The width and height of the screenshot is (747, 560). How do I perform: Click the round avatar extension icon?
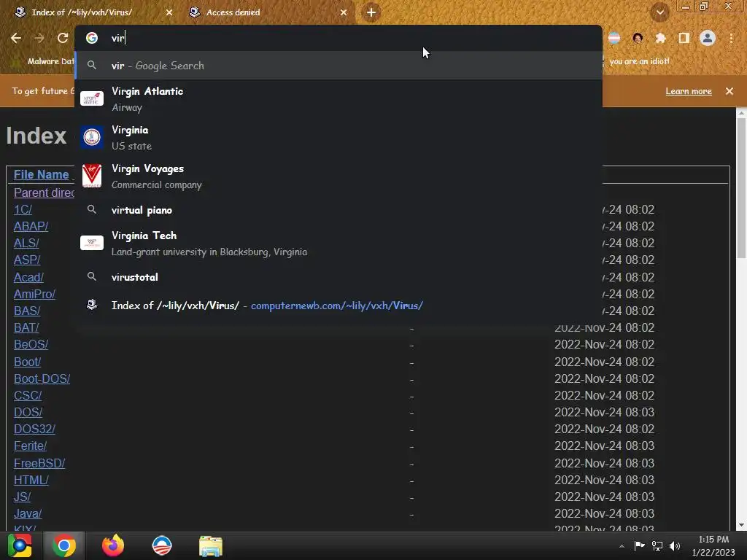pos(638,38)
